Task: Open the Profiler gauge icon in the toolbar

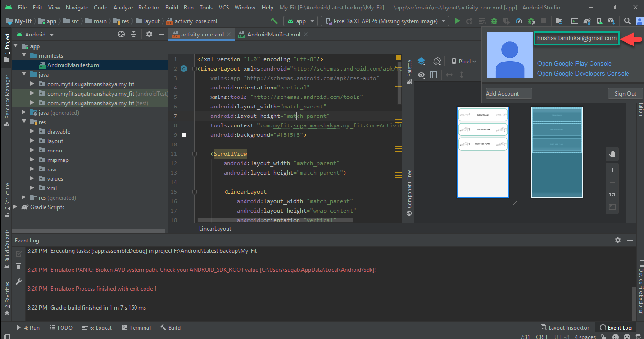Action: [519, 21]
